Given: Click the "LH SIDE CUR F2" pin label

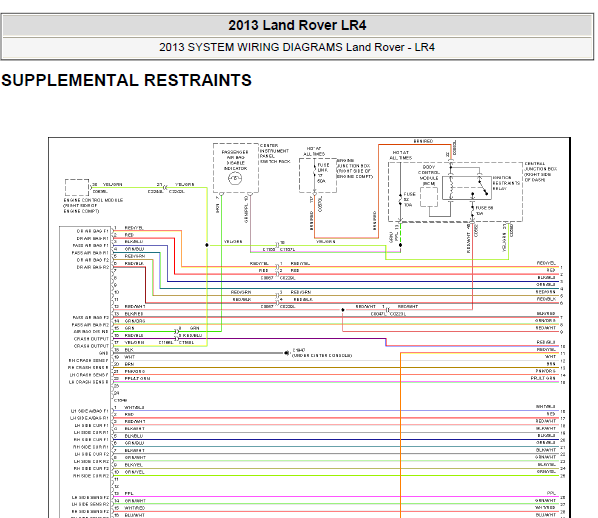Looking at the screenshot, I should pos(91,454).
